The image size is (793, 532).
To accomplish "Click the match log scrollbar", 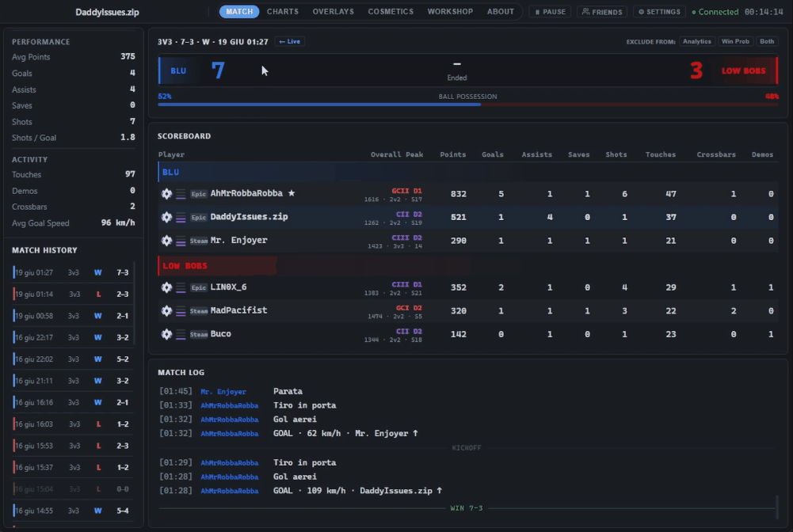I will tap(777, 506).
